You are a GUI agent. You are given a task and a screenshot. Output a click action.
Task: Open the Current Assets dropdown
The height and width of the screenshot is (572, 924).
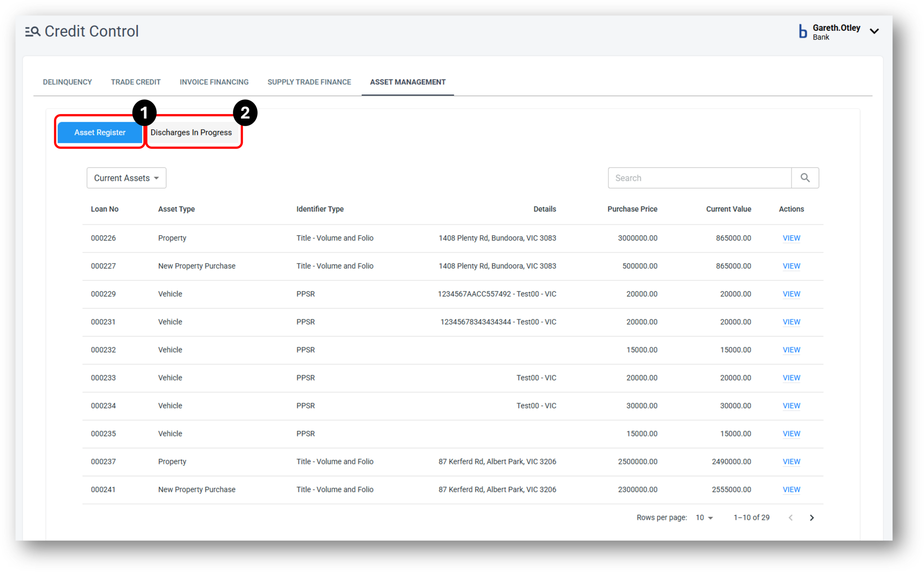tap(126, 178)
